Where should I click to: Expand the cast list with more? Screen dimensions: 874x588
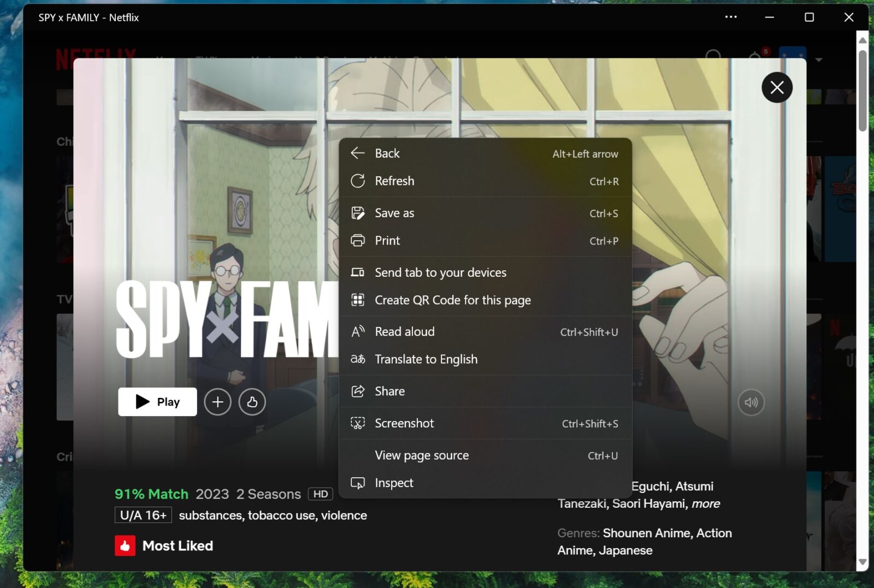(705, 503)
